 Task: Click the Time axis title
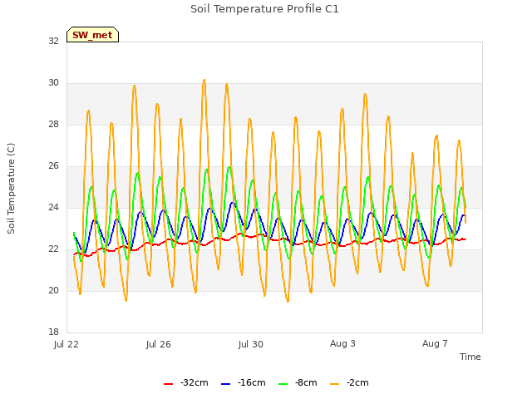470,357
